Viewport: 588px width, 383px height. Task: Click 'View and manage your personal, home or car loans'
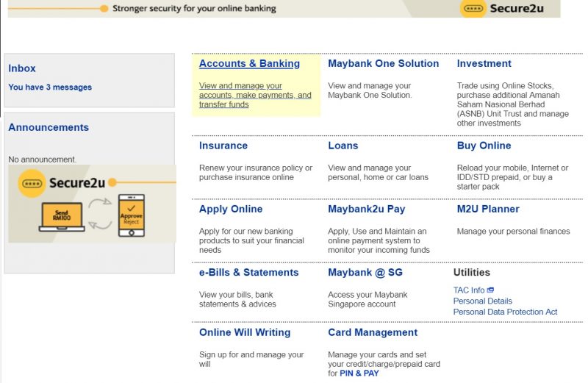click(378, 173)
